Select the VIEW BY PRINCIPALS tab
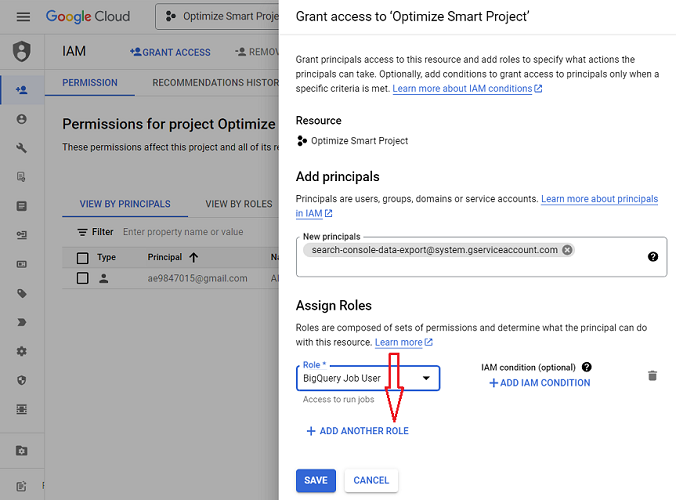The width and height of the screenshot is (676, 500). pos(125,204)
